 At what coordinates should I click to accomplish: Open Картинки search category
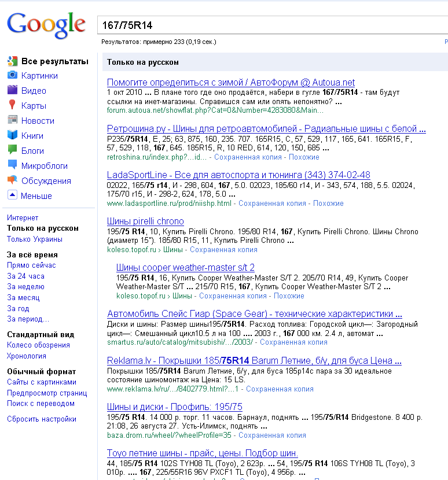coord(39,76)
